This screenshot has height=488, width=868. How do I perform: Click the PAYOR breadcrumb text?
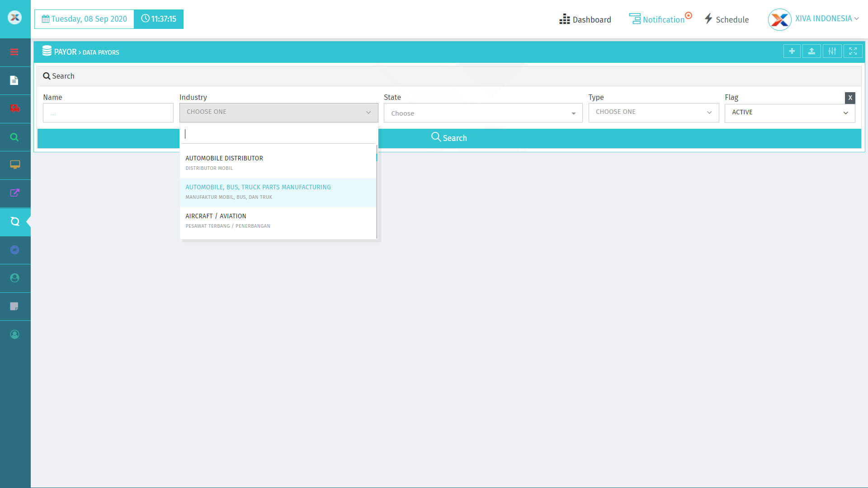click(x=65, y=52)
